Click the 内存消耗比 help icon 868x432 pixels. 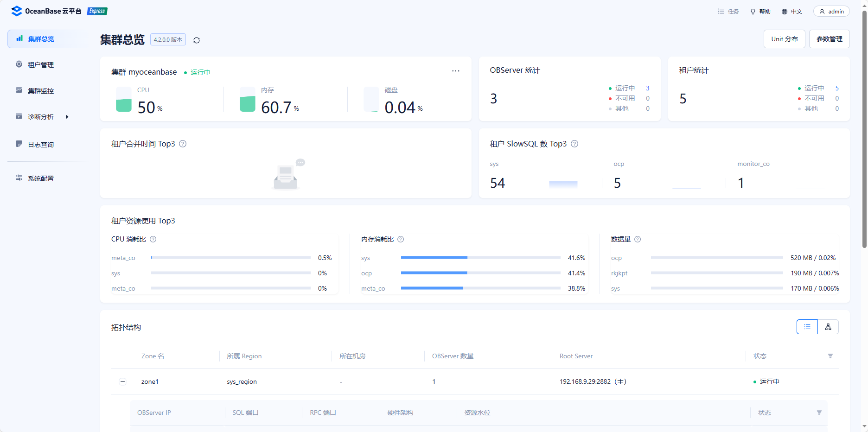(x=401, y=239)
